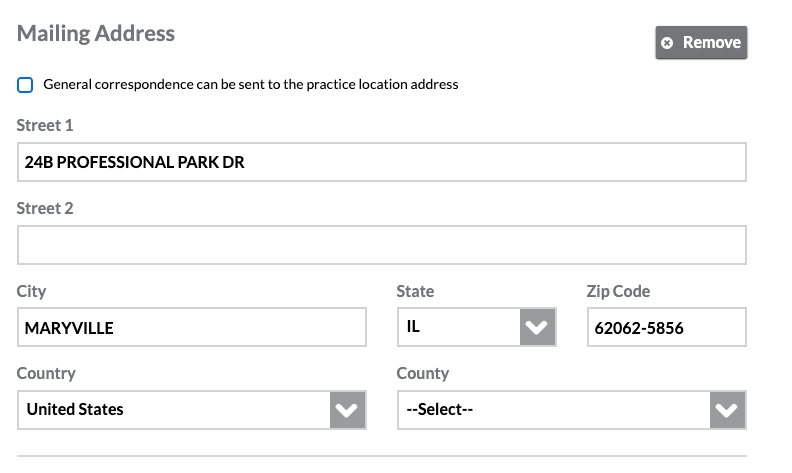The image size is (792, 473).
Task: Click the X icon inside Remove
Action: coord(668,43)
